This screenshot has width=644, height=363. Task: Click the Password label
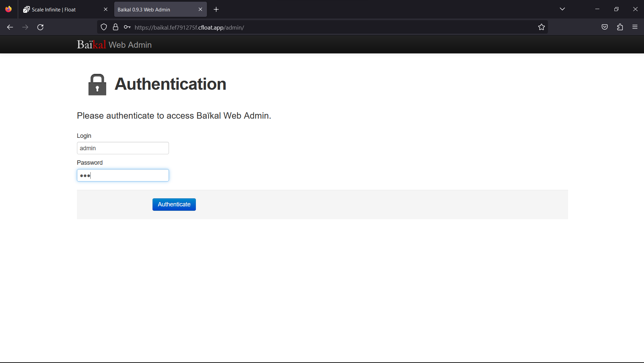tap(90, 163)
